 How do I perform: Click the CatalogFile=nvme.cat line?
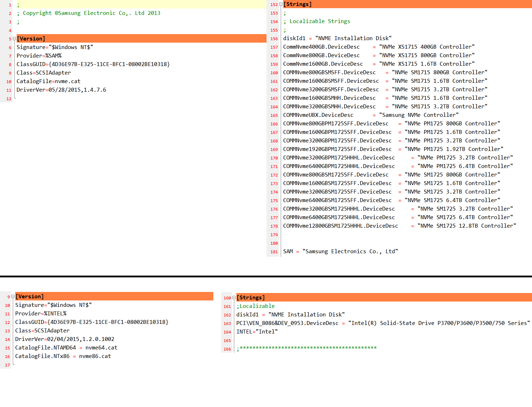pyautogui.click(x=49, y=81)
